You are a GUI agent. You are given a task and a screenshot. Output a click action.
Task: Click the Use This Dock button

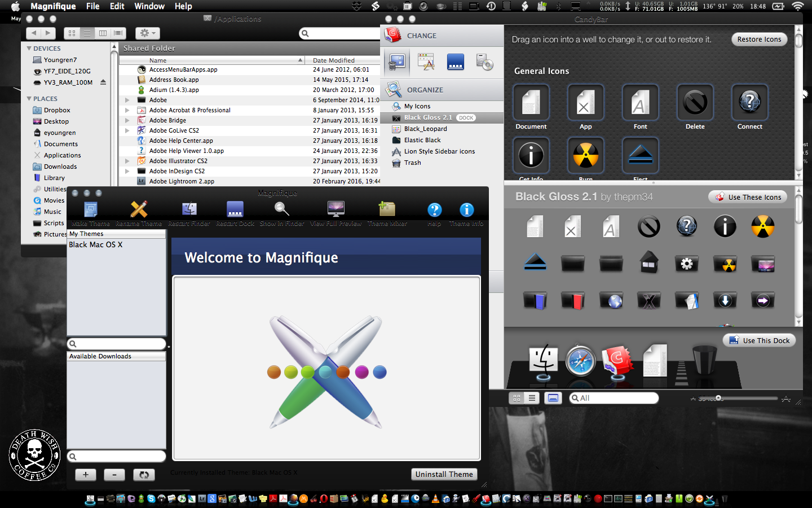(x=759, y=340)
